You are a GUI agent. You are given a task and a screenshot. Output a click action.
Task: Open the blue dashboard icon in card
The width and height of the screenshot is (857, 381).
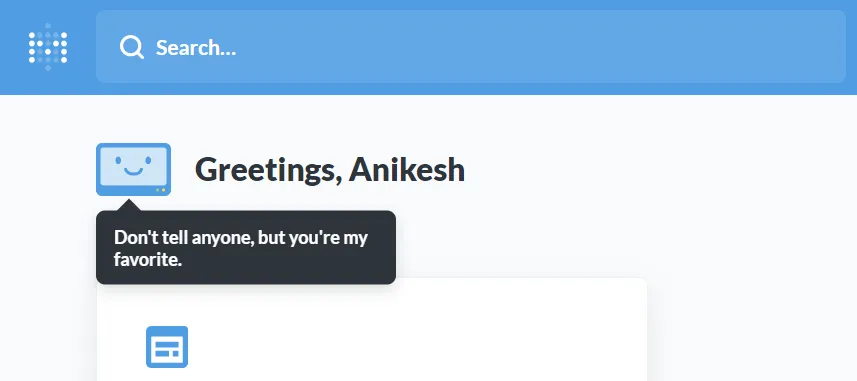pyautogui.click(x=167, y=347)
